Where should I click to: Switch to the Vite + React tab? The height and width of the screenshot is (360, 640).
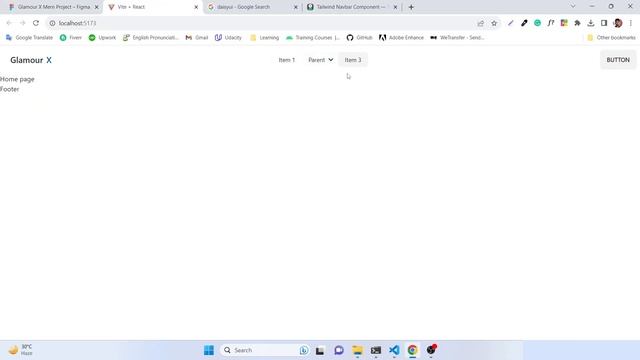pos(152,7)
